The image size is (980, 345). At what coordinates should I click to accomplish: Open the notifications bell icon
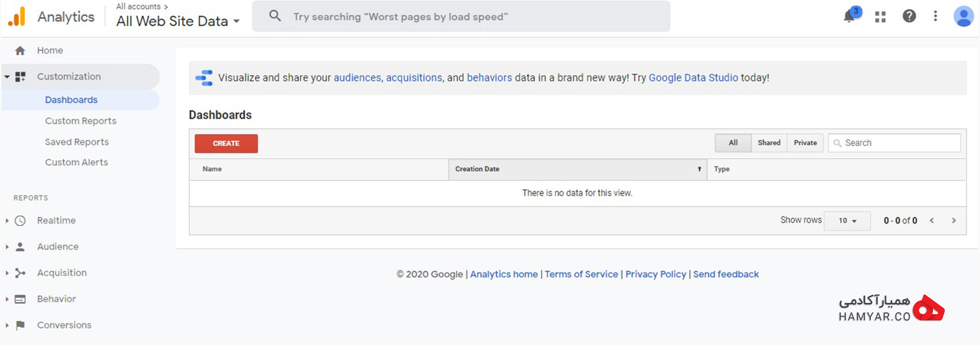click(x=850, y=15)
